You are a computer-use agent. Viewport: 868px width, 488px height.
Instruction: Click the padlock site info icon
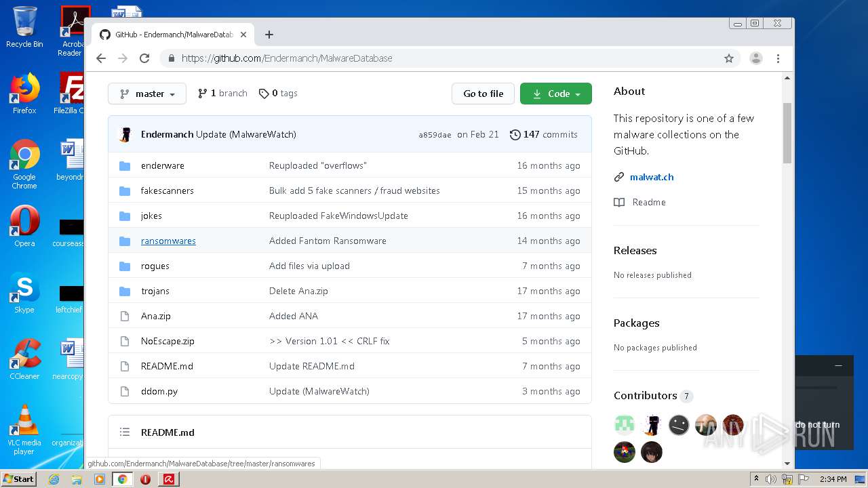172,58
